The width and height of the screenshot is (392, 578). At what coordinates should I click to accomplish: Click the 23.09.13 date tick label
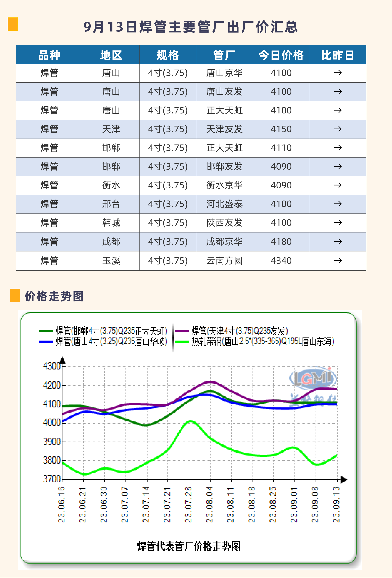coord(336,504)
